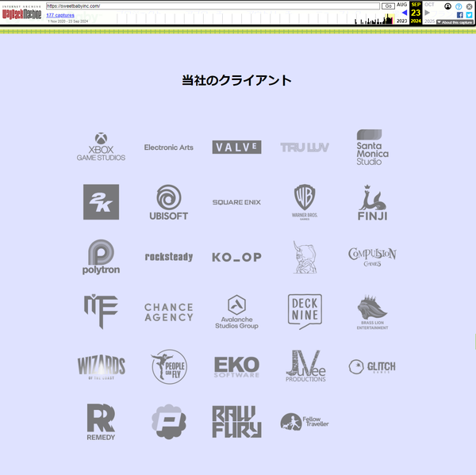Open the Compulsion Games logo

[373, 257]
